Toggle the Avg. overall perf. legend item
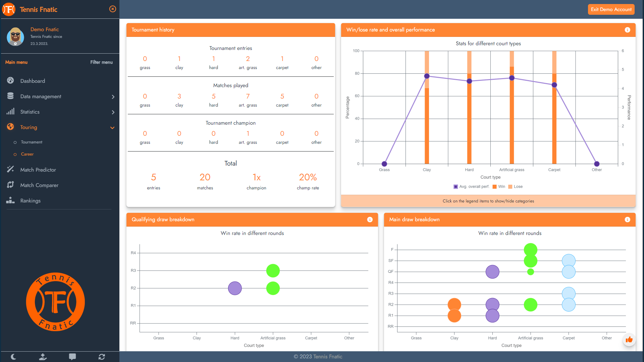The image size is (644, 362). click(x=471, y=187)
